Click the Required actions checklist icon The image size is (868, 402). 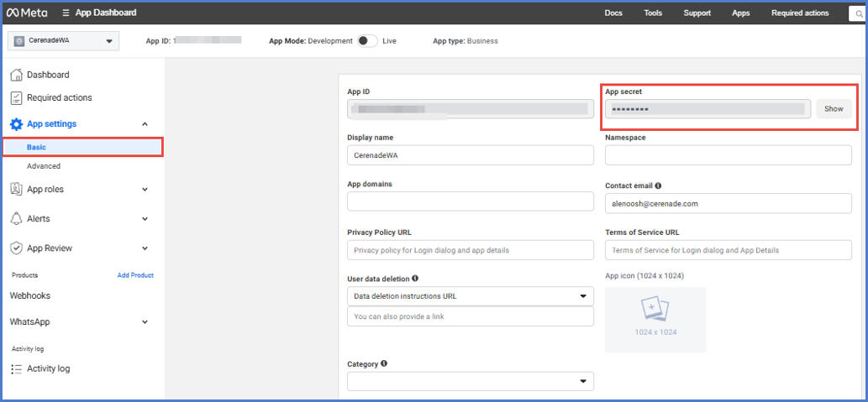[16, 97]
